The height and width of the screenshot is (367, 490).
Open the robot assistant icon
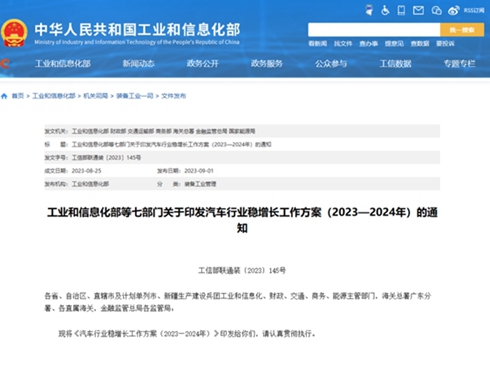point(369,10)
